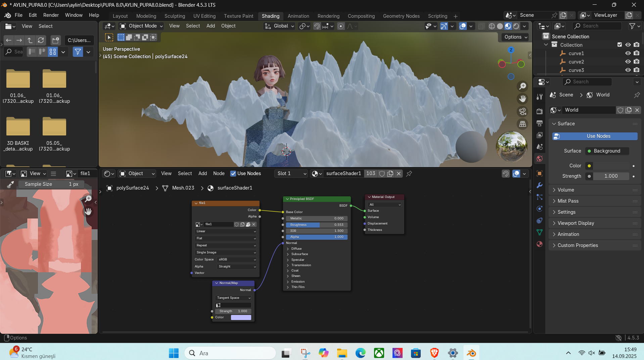Expand the Volume panel in World properties
Image resolution: width=644 pixels, height=360 pixels.
pos(566,190)
